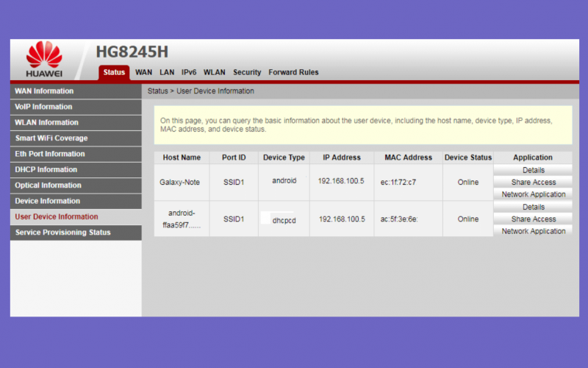Click the SSID1 cell in Galaxy-Note row
This screenshot has width=588, height=368.
(x=234, y=183)
